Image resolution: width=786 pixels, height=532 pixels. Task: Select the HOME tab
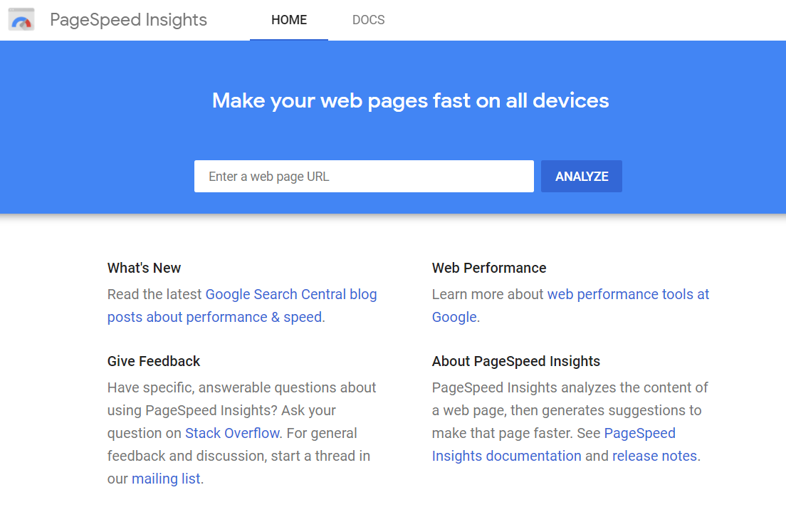pyautogui.click(x=288, y=20)
